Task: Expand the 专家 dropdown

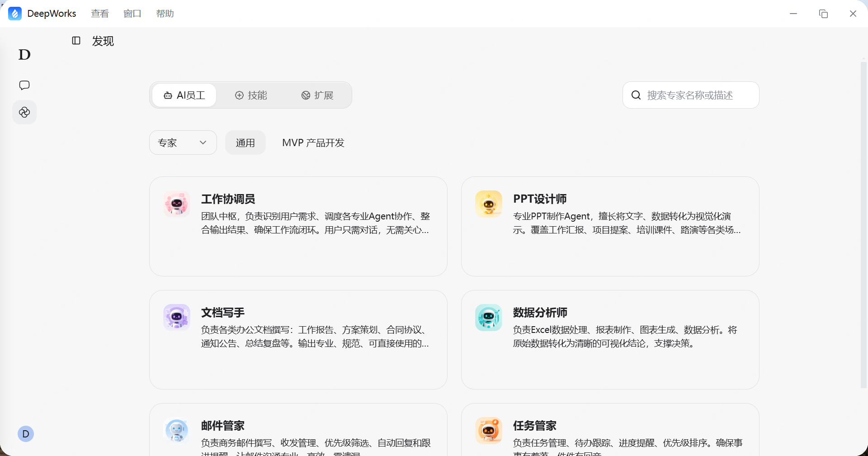Action: tap(183, 142)
